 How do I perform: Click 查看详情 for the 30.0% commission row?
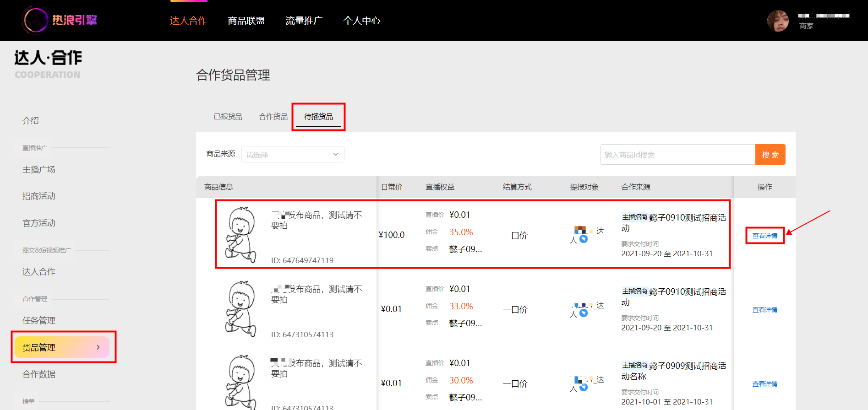(x=765, y=384)
